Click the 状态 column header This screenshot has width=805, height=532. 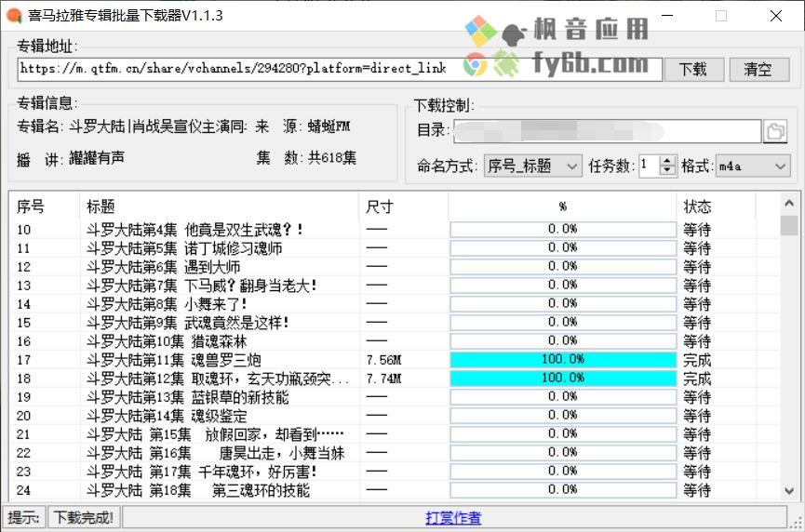[717, 206]
